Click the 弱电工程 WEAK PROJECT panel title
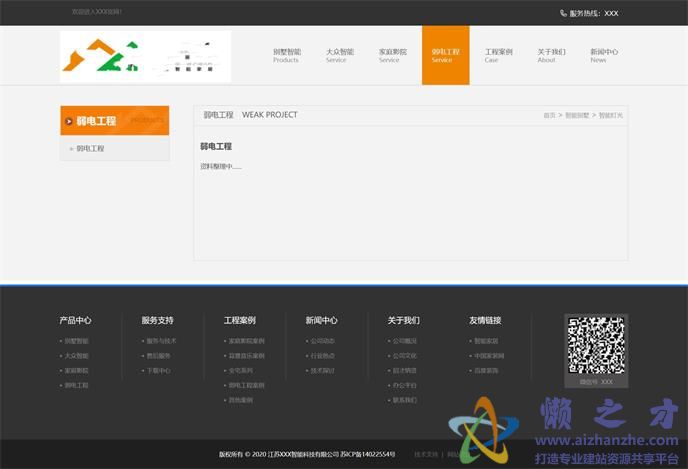The height and width of the screenshot is (469, 688). [251, 115]
